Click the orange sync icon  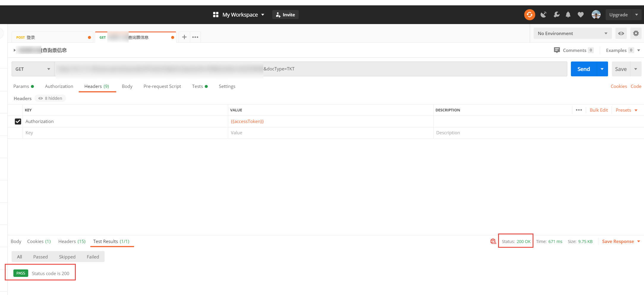(529, 15)
